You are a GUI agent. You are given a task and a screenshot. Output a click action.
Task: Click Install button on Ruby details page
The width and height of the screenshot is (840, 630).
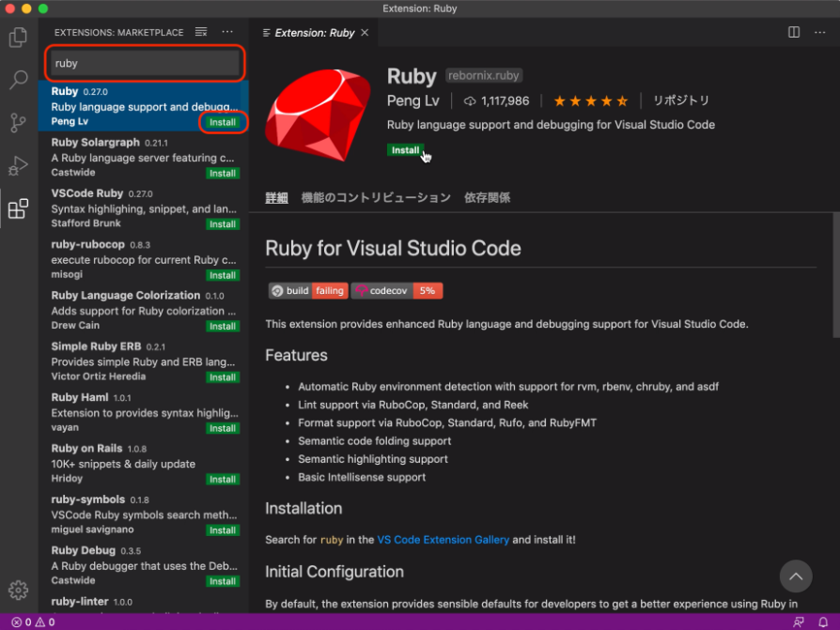click(x=405, y=150)
